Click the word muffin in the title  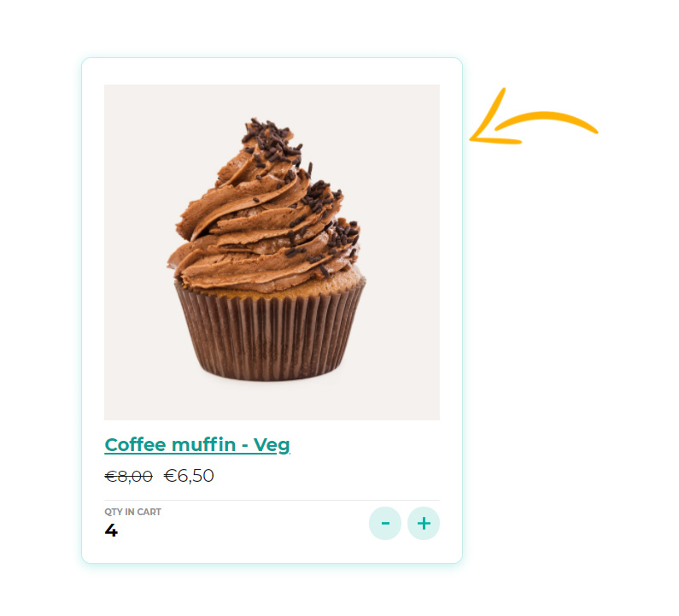203,445
